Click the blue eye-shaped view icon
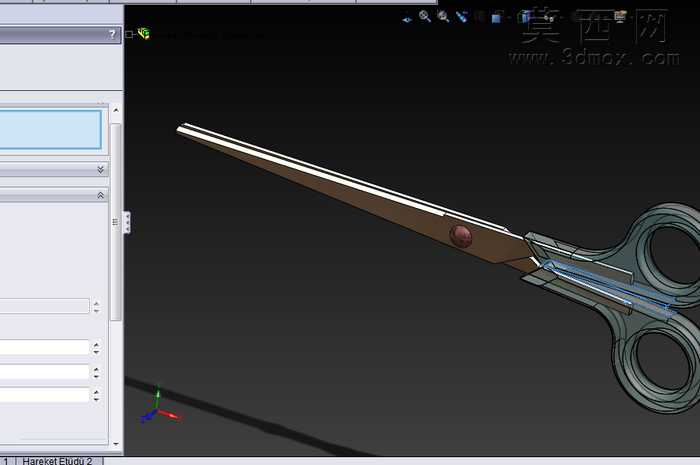Viewport: 700px width, 465px height. [x=407, y=20]
